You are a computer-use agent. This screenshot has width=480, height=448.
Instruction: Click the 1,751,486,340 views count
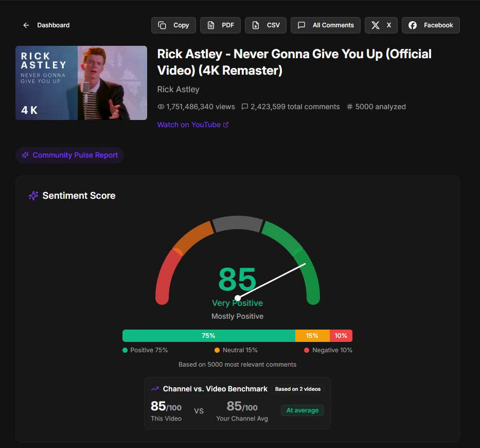201,107
